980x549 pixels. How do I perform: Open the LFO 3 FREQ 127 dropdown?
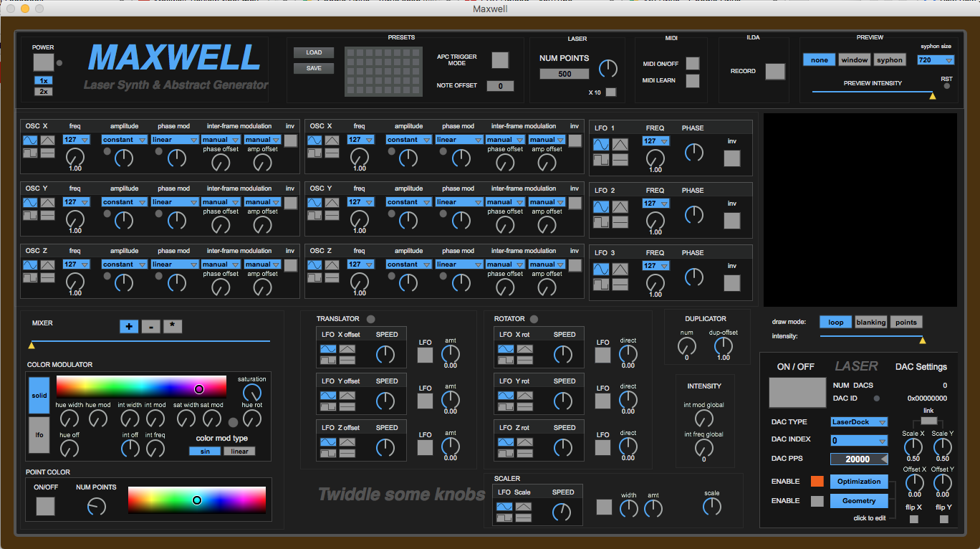point(655,266)
